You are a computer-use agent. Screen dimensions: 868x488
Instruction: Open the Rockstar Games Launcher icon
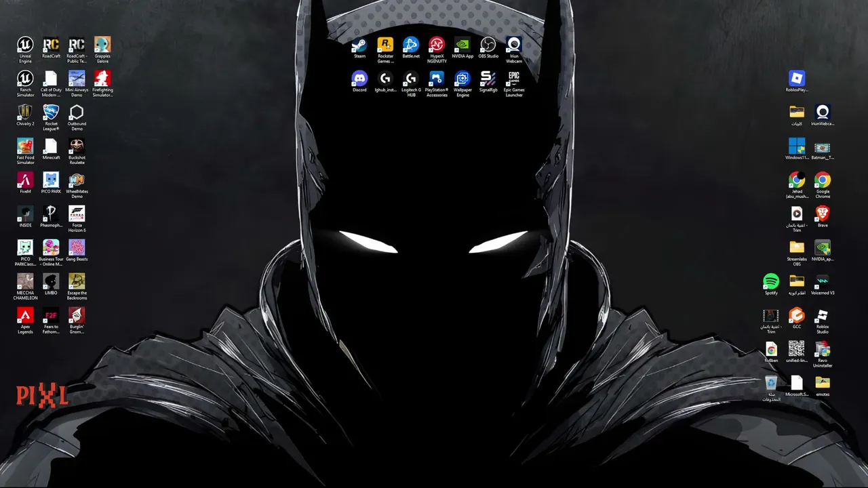[385, 49]
